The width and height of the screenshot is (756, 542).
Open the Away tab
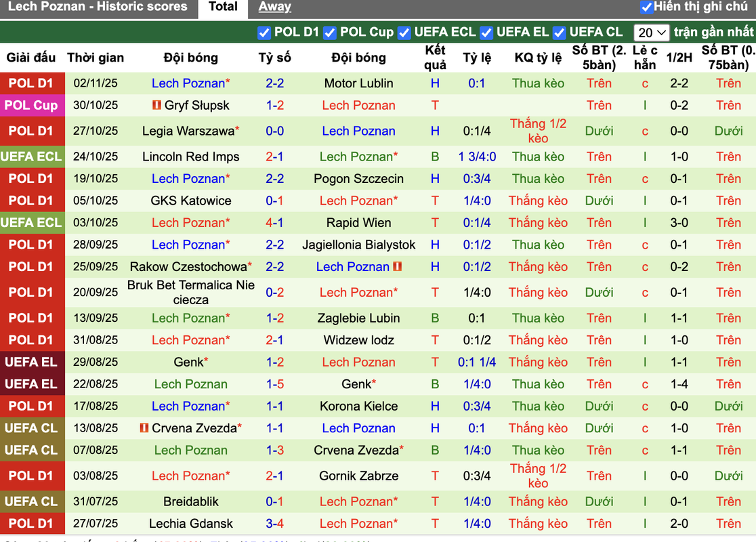coord(274,7)
